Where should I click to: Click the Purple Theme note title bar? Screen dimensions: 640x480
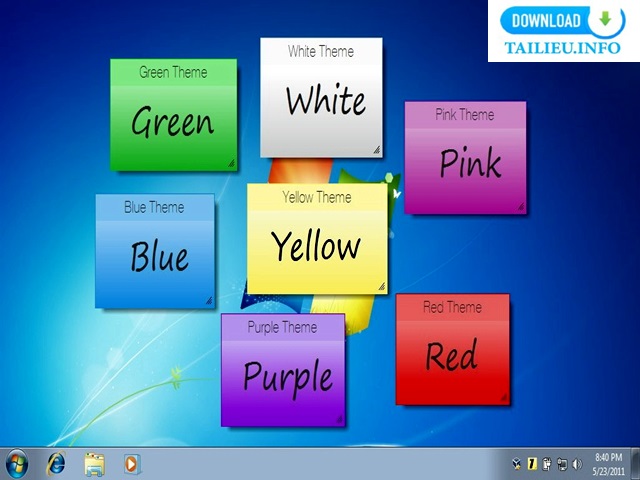[x=283, y=327]
